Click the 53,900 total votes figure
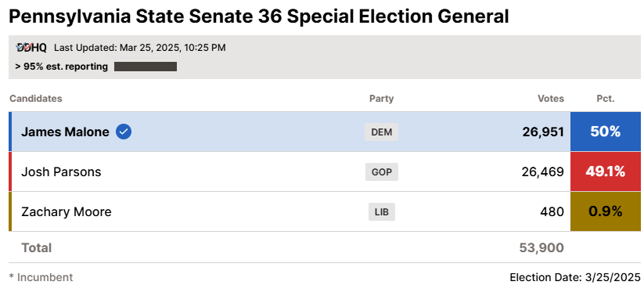Screen dimensions: 644x296 541,248
